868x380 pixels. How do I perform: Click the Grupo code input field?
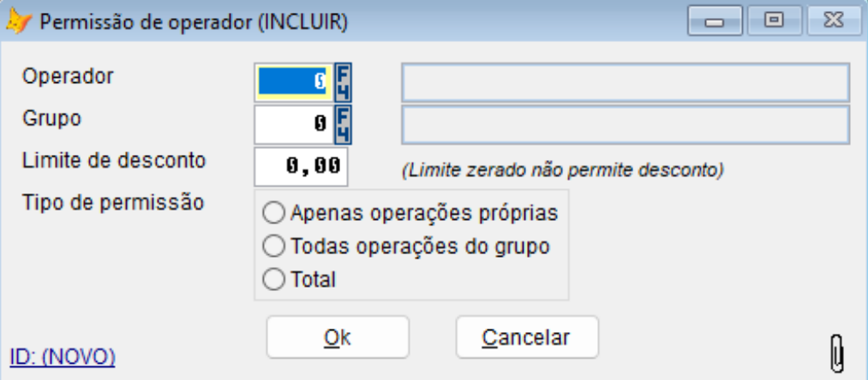[x=294, y=124]
